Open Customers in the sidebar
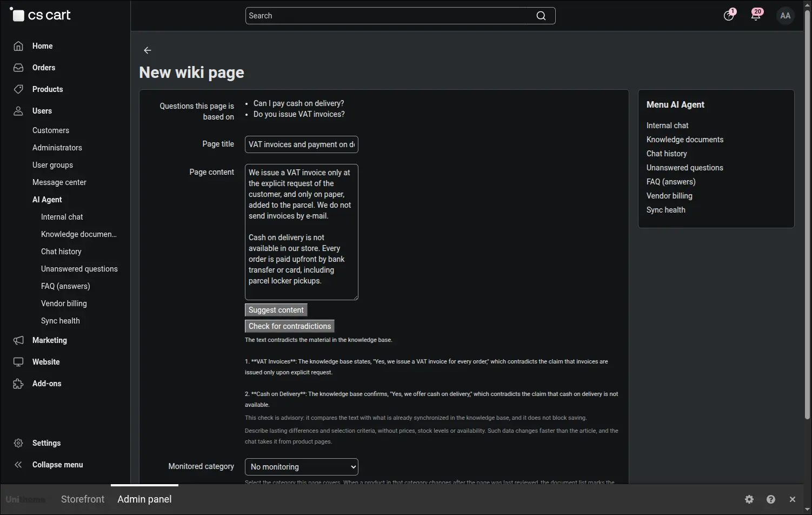This screenshot has width=812, height=515. point(51,130)
